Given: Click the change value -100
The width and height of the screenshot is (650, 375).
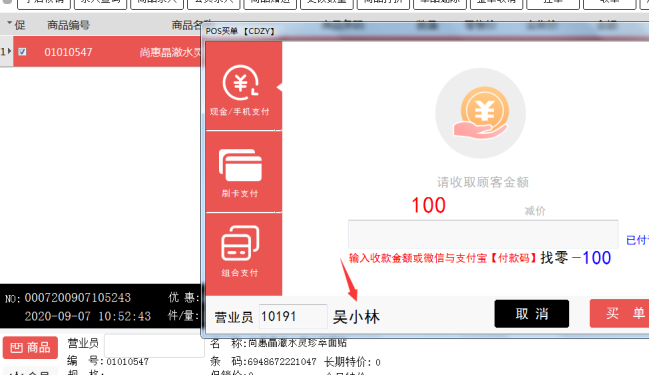Looking at the screenshot, I should coord(591,258).
